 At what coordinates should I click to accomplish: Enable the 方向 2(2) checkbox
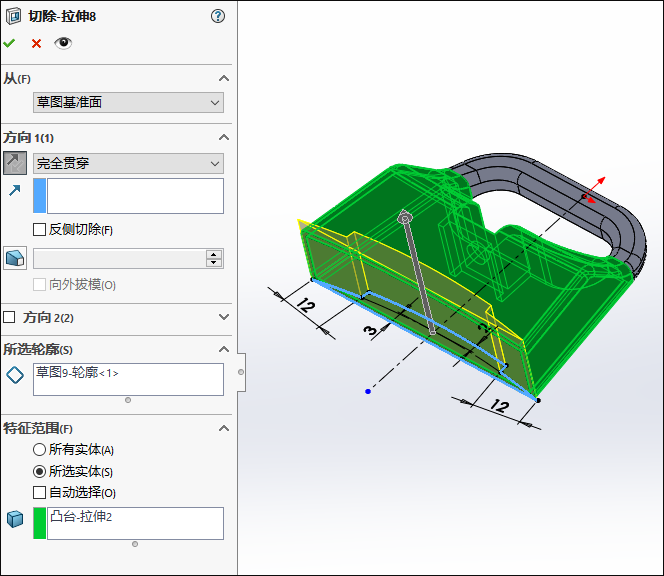pos(9,317)
